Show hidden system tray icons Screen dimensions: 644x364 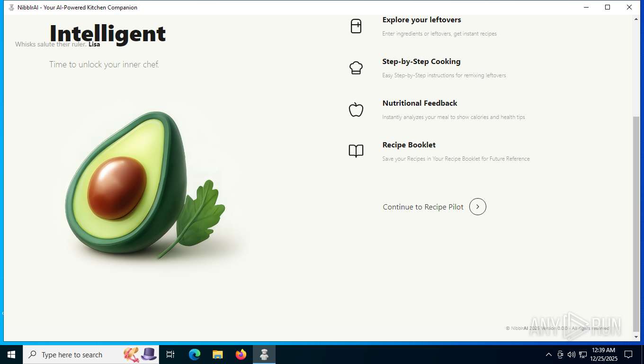point(549,355)
